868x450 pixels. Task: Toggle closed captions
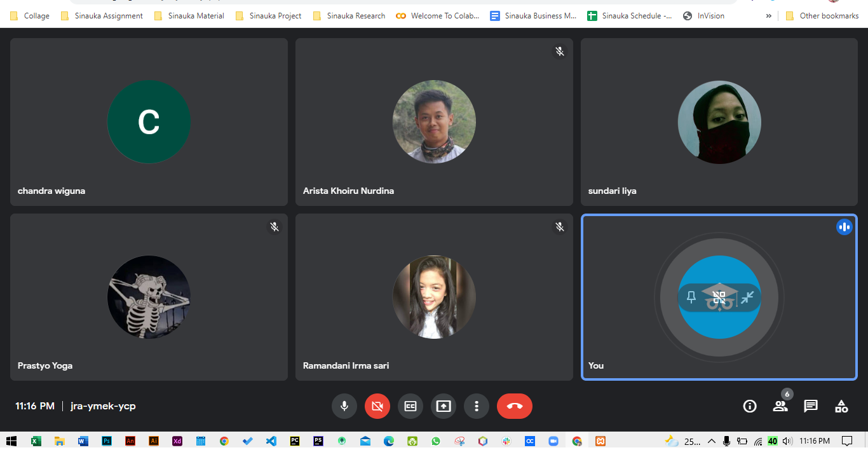(410, 406)
